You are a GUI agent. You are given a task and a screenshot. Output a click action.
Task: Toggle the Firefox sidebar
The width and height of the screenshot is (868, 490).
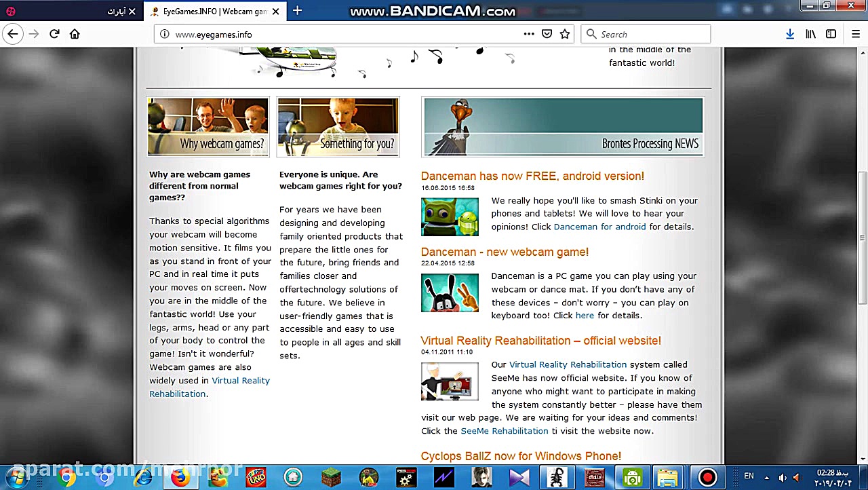(831, 34)
